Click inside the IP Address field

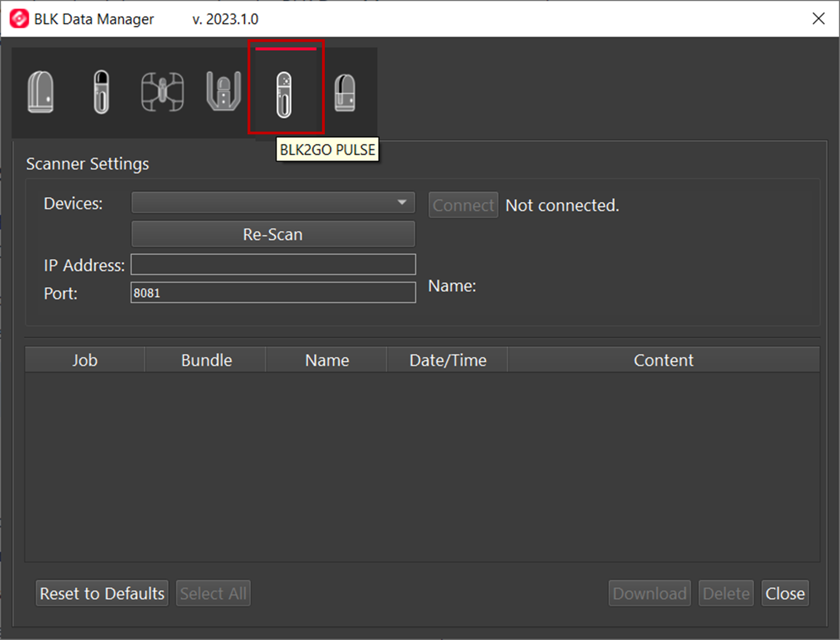pyautogui.click(x=273, y=264)
